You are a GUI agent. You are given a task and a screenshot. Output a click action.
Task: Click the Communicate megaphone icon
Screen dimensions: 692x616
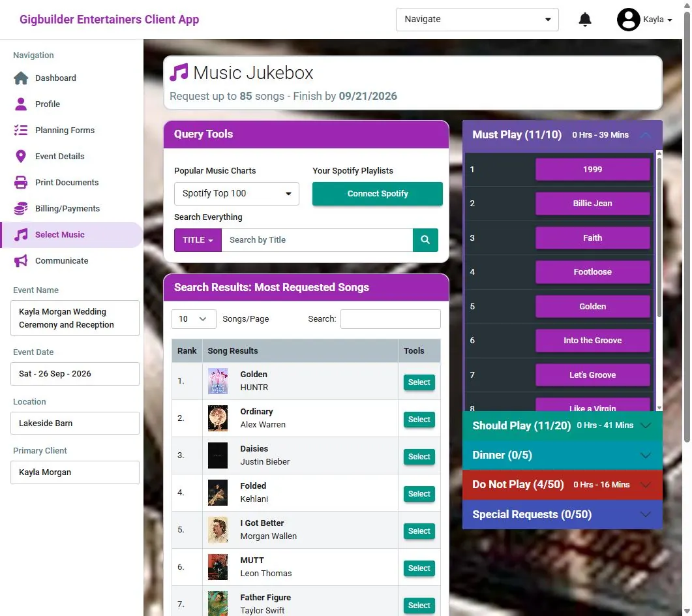[21, 260]
